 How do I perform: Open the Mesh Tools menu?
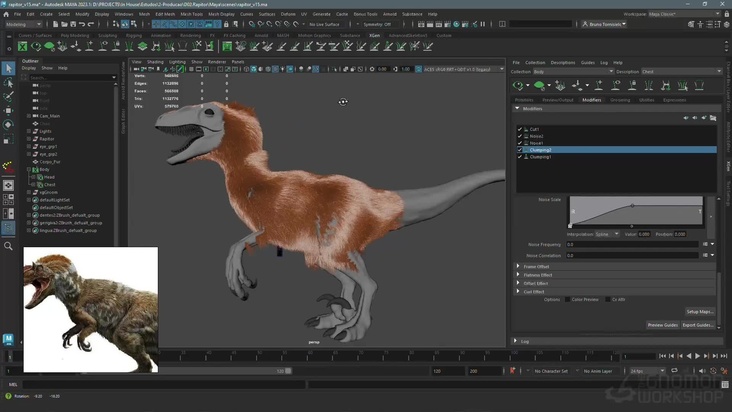[x=191, y=14]
